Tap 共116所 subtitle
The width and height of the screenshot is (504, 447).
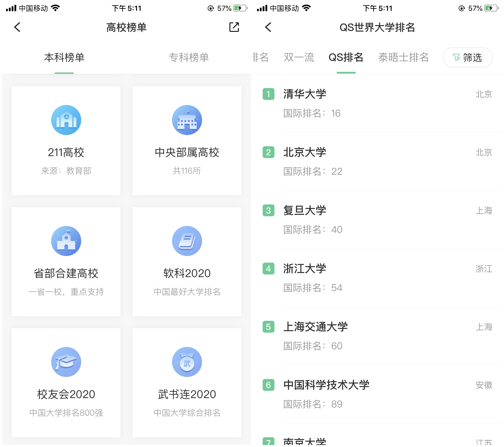pos(187,171)
